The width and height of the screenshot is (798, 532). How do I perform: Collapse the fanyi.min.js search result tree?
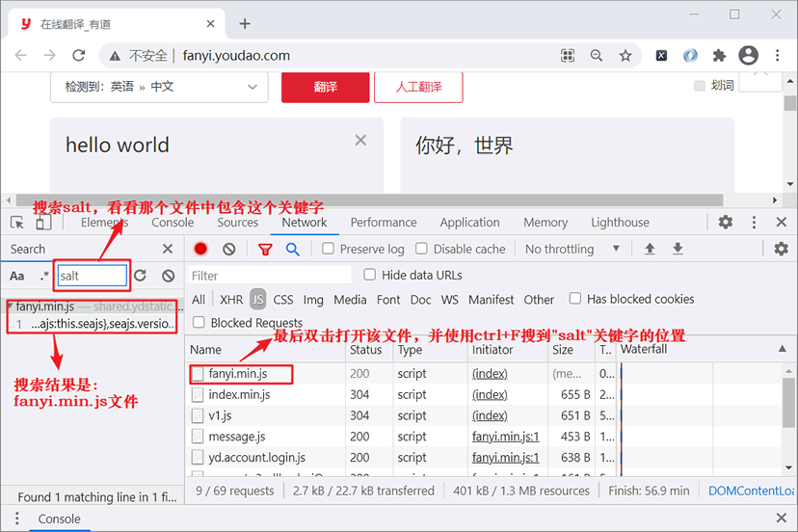[x=10, y=306]
